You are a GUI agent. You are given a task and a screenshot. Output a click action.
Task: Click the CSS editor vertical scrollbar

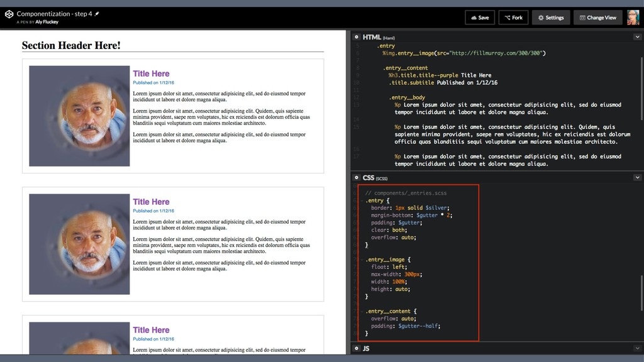[641, 293]
